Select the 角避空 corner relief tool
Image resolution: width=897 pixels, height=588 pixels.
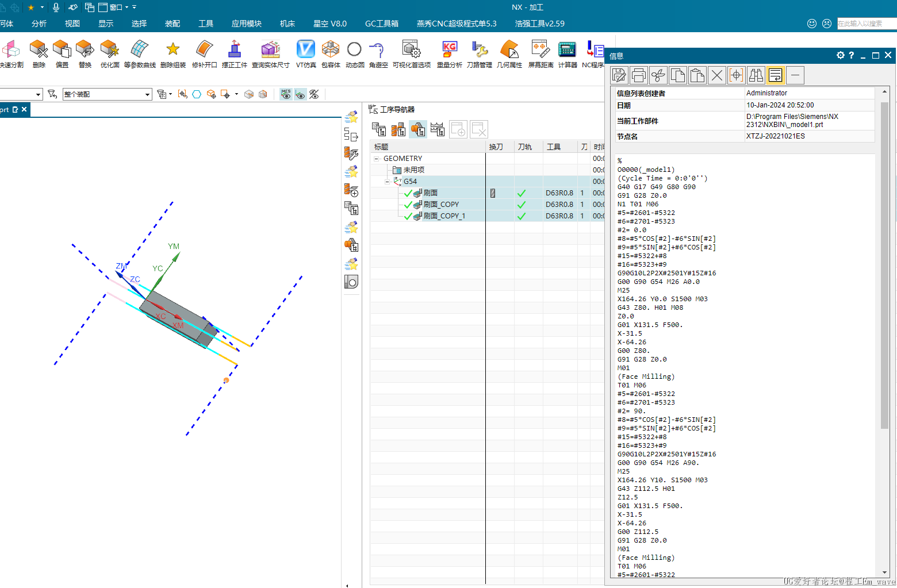coord(378,53)
